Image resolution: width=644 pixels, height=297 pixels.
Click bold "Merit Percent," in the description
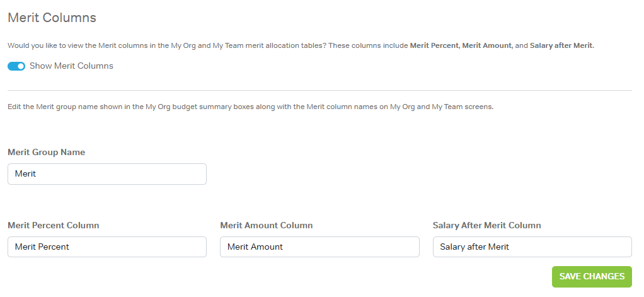point(435,46)
